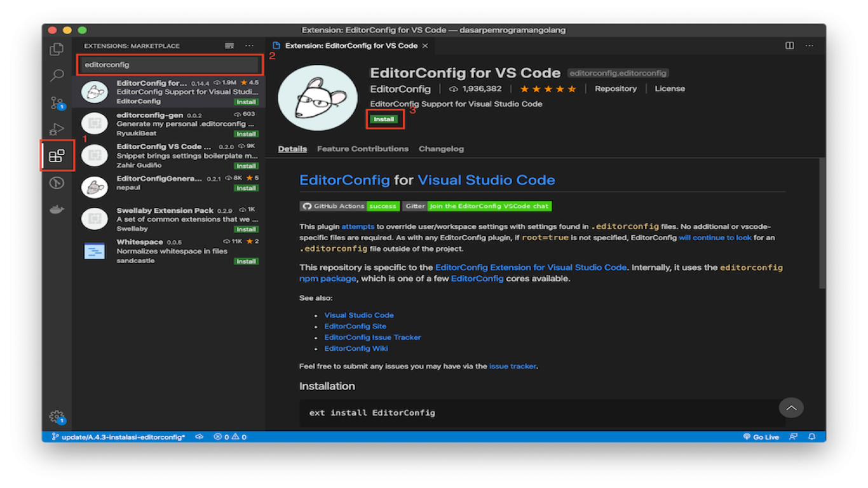Click the 'issue tracker' link in feedback sentence
The width and height of the screenshot is (868, 488).
click(513, 366)
